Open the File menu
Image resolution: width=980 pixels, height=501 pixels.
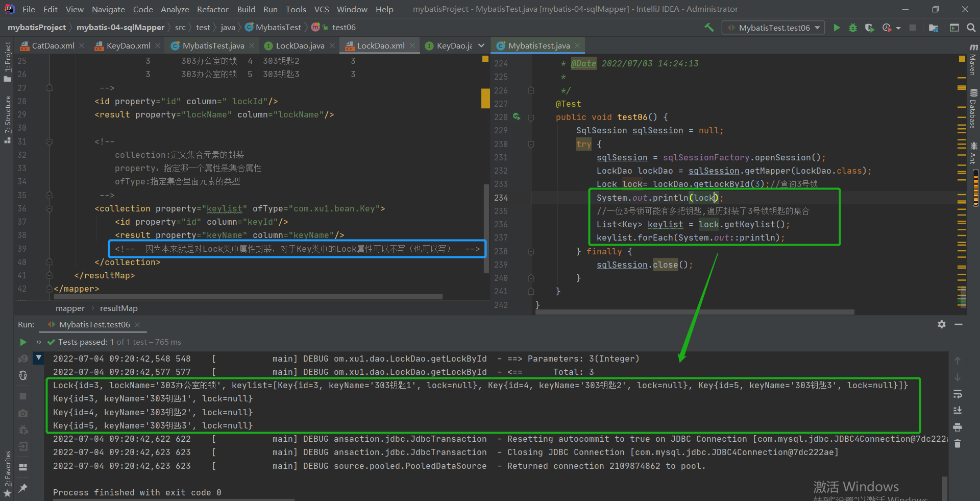coord(29,9)
